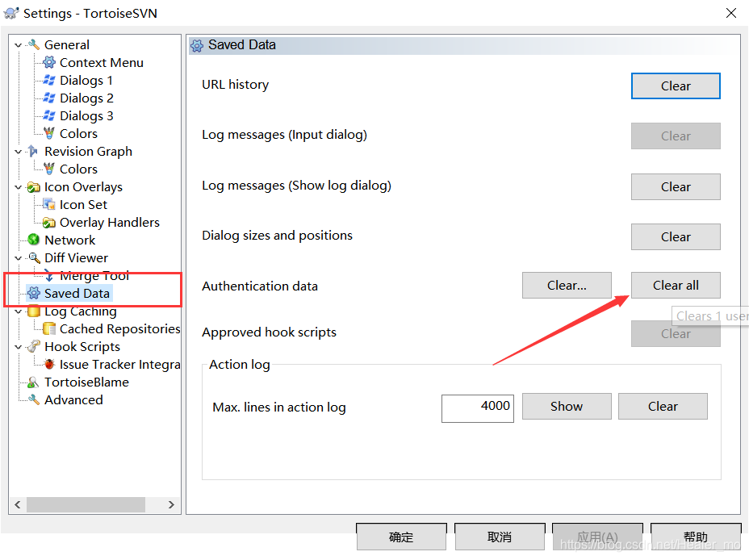
Task: Clear Show log dialog messages
Action: (676, 186)
